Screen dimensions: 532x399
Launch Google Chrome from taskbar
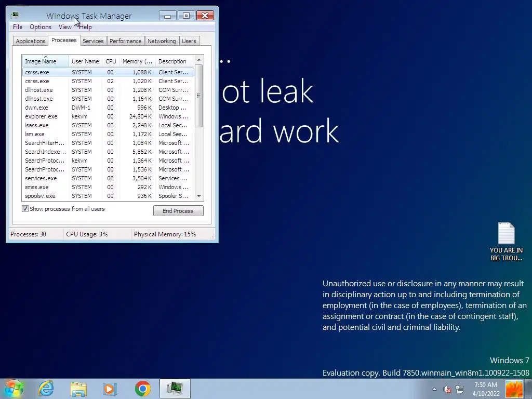142,389
